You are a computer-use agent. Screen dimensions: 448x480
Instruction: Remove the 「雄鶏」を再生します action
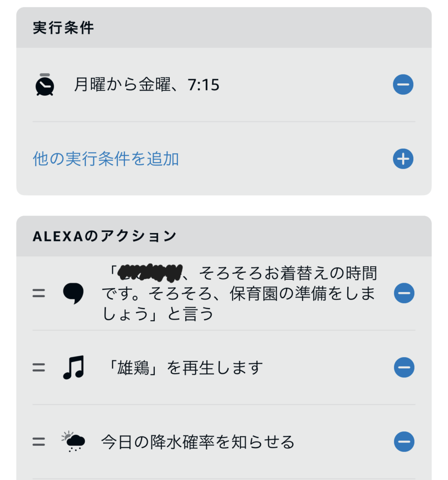404,367
